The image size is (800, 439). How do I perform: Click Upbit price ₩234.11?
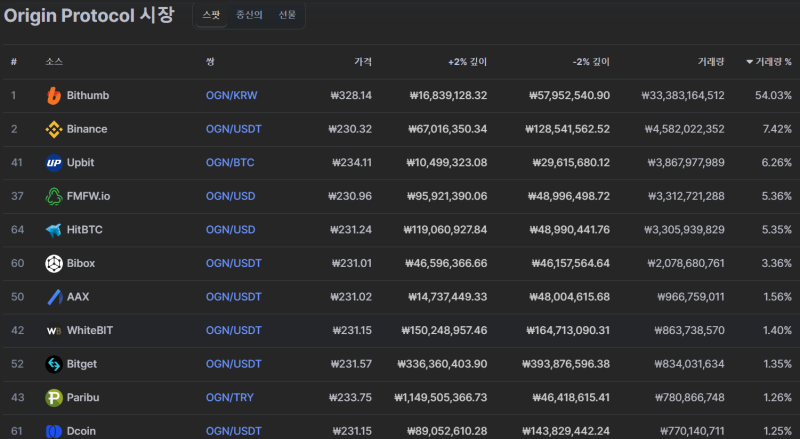(352, 163)
